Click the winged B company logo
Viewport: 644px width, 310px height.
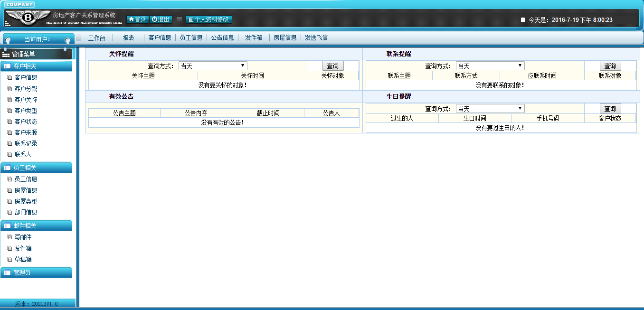point(28,18)
